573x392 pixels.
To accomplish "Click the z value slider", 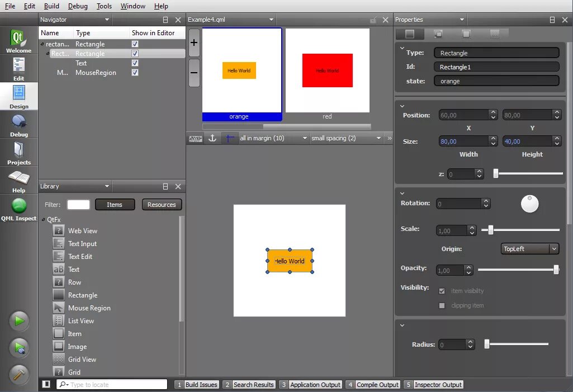I will tap(528, 173).
